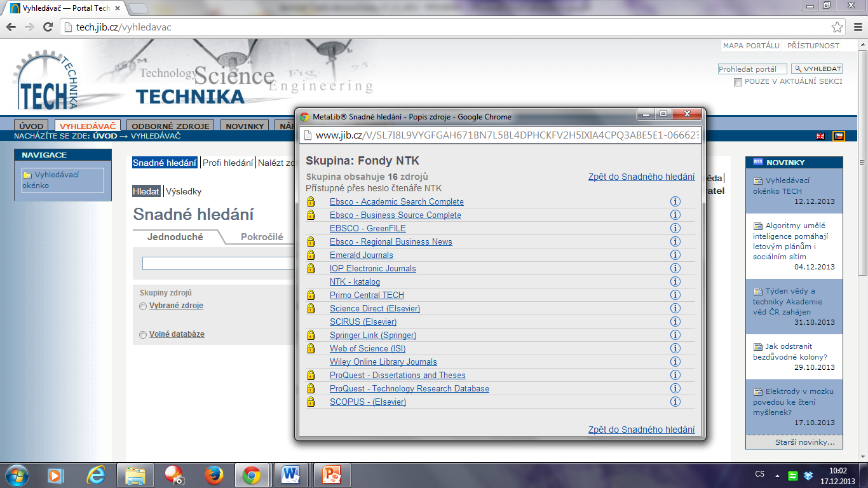Click bottom Zpět do Snadného hledání link
The width and height of the screenshot is (868, 488).
coord(641,430)
